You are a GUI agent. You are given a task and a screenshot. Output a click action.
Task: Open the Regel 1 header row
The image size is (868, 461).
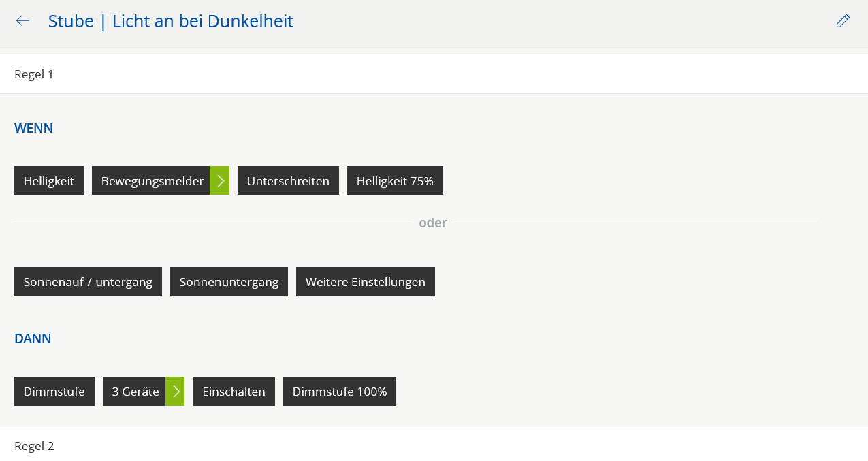tap(434, 74)
